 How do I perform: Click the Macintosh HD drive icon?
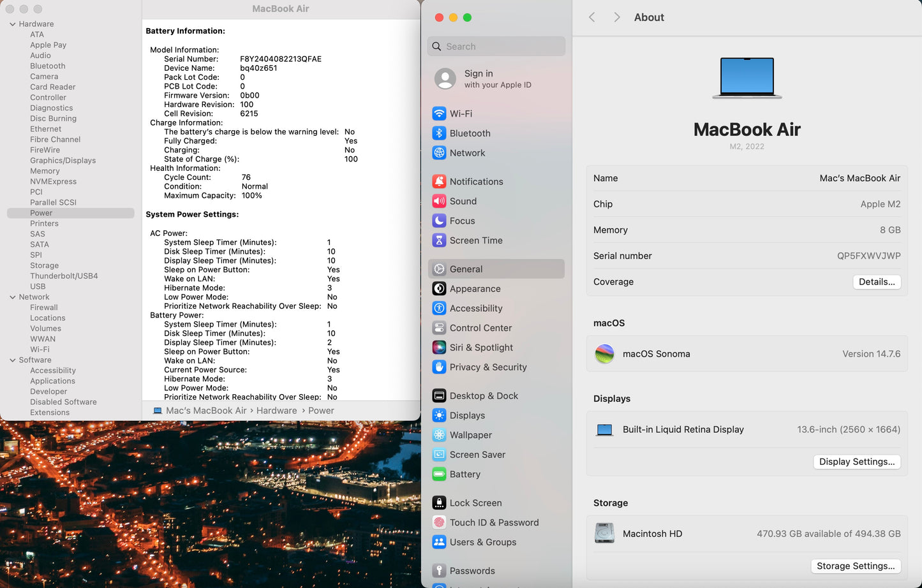[604, 533]
